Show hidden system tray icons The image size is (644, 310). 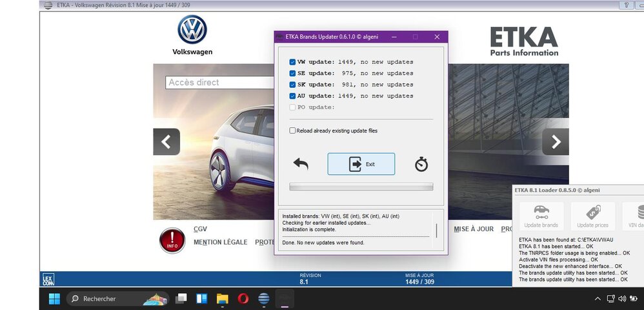coord(598,299)
